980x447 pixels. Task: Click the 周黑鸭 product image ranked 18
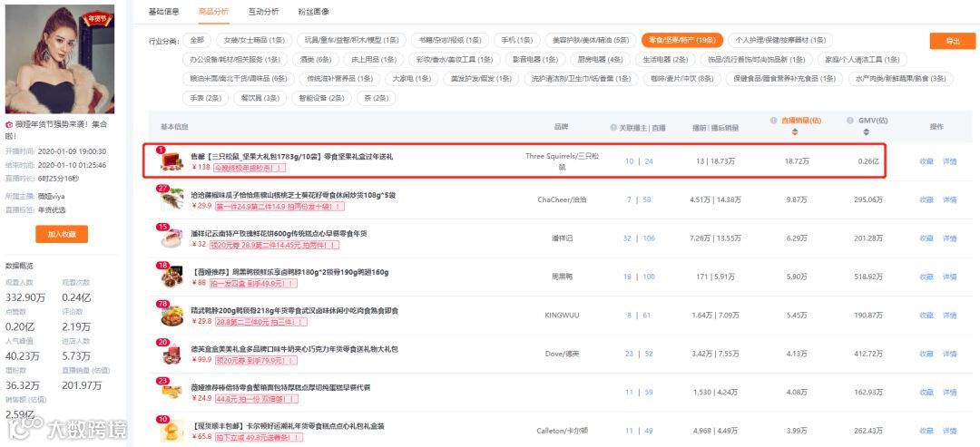tap(171, 277)
